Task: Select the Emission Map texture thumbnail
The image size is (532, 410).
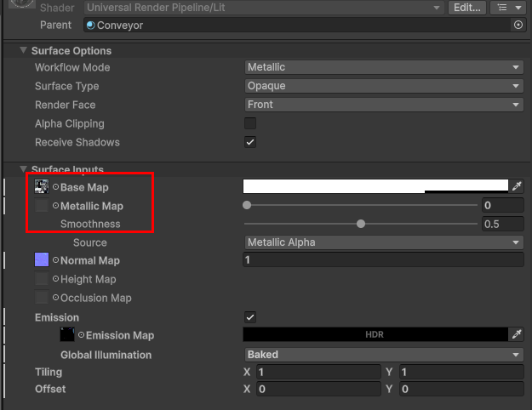Action: 67,334
